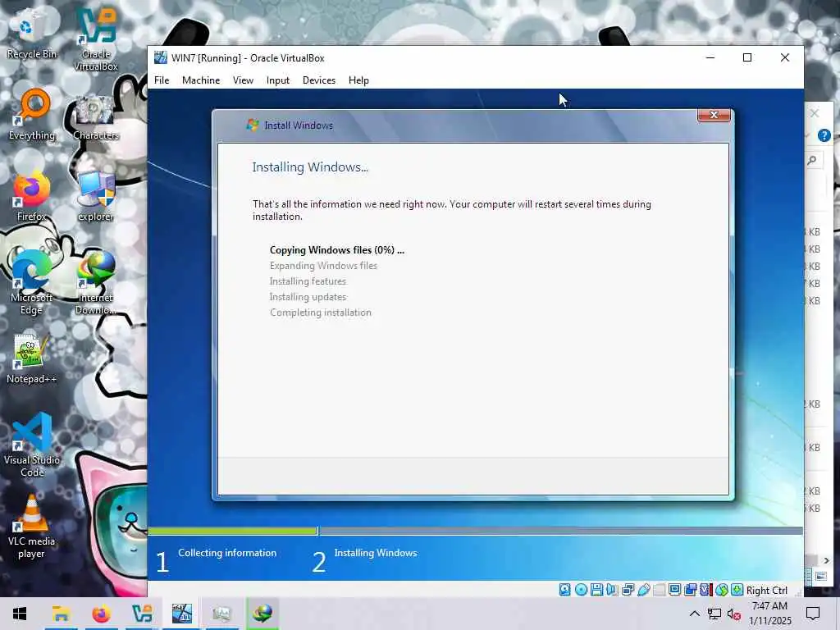Click the view mode icon in background window
840x630 pixels.
pos(820,577)
